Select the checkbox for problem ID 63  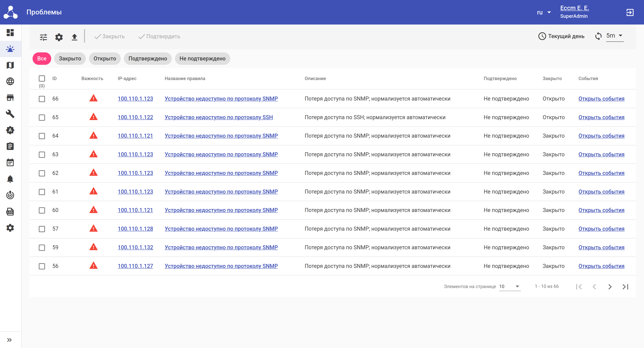42,154
